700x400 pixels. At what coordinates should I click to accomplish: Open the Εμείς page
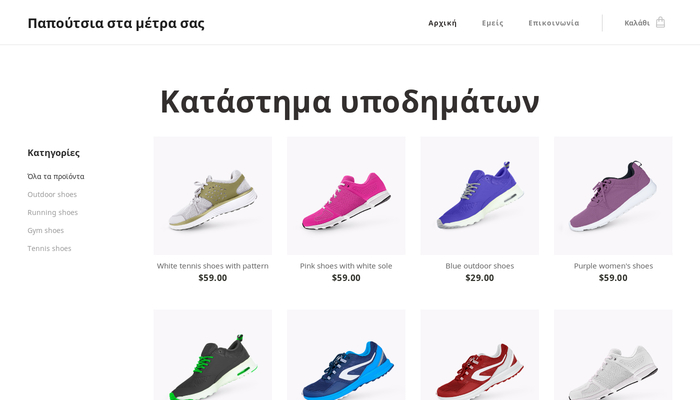tap(492, 23)
